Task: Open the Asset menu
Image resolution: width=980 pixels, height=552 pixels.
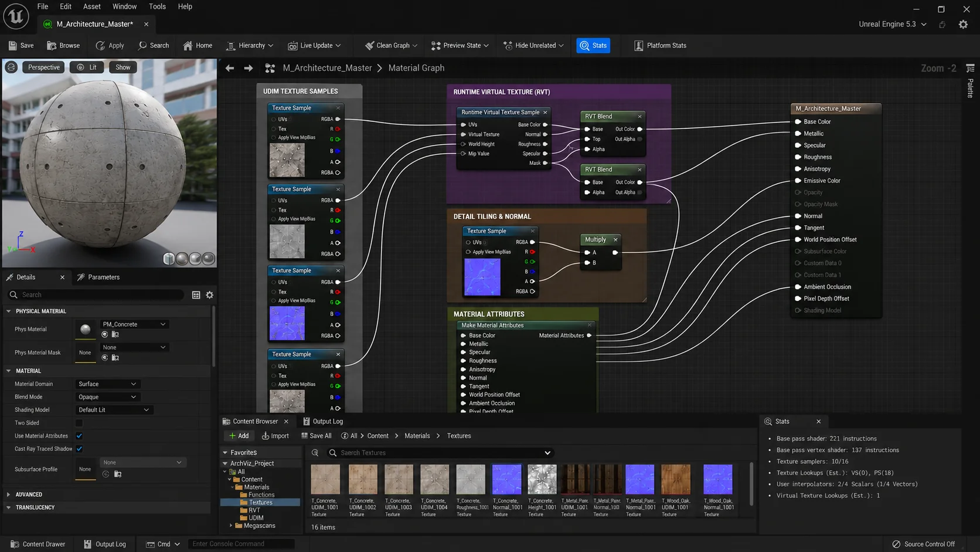Action: (92, 6)
